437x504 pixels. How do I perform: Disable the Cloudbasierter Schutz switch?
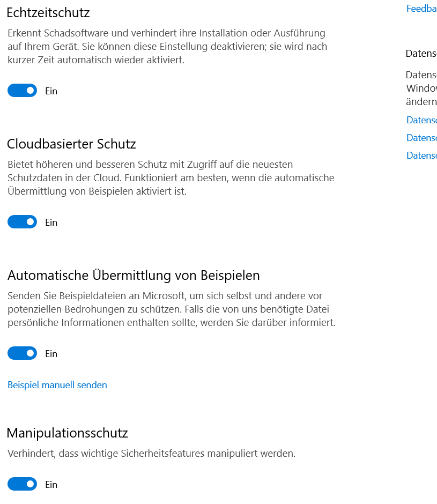[22, 222]
